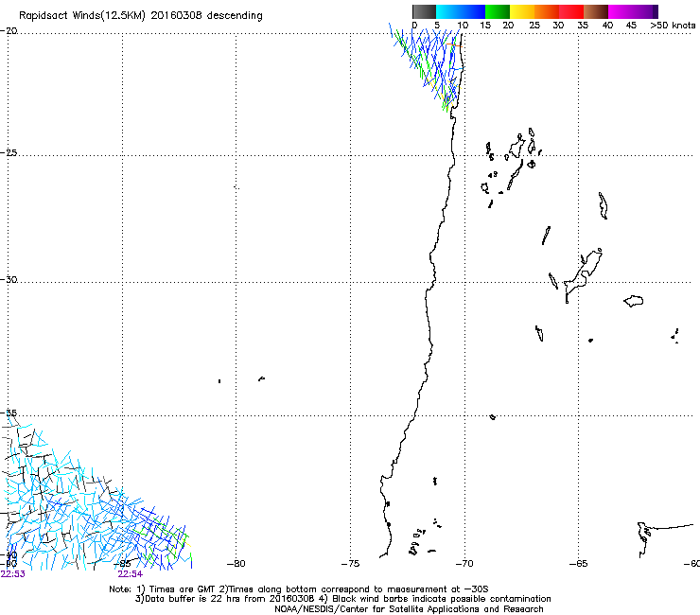Select the gray 0-5 knots legend swatch
This screenshot has width=700, height=615.
pos(424,11)
